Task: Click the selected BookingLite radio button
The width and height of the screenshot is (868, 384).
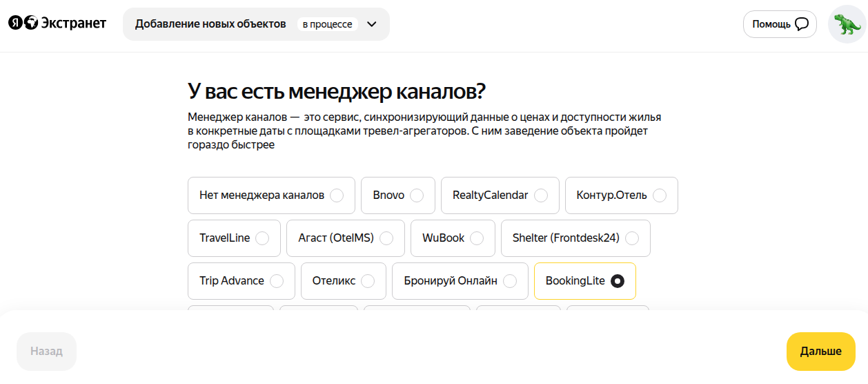Action: (x=618, y=281)
